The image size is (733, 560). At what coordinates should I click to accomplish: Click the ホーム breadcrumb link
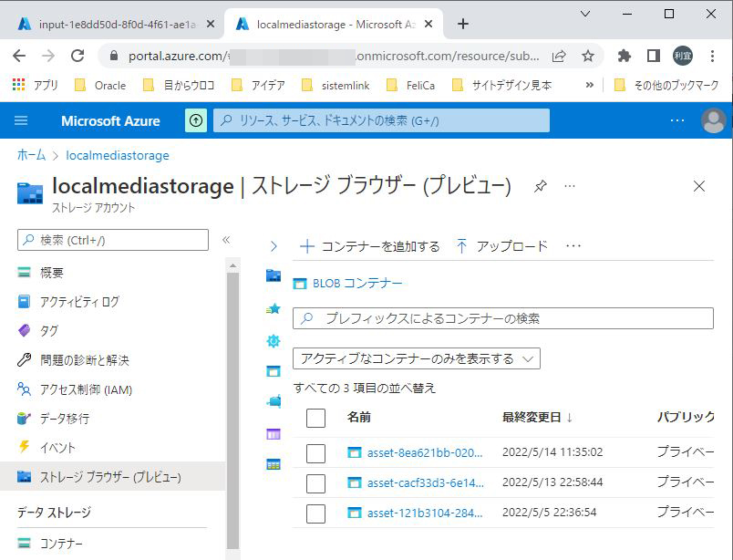pos(31,155)
